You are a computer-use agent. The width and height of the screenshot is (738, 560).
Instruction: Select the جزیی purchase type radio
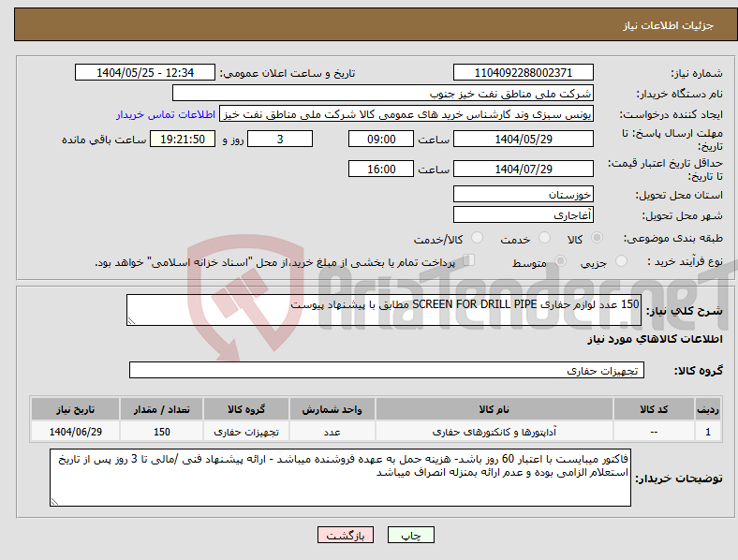point(621,260)
